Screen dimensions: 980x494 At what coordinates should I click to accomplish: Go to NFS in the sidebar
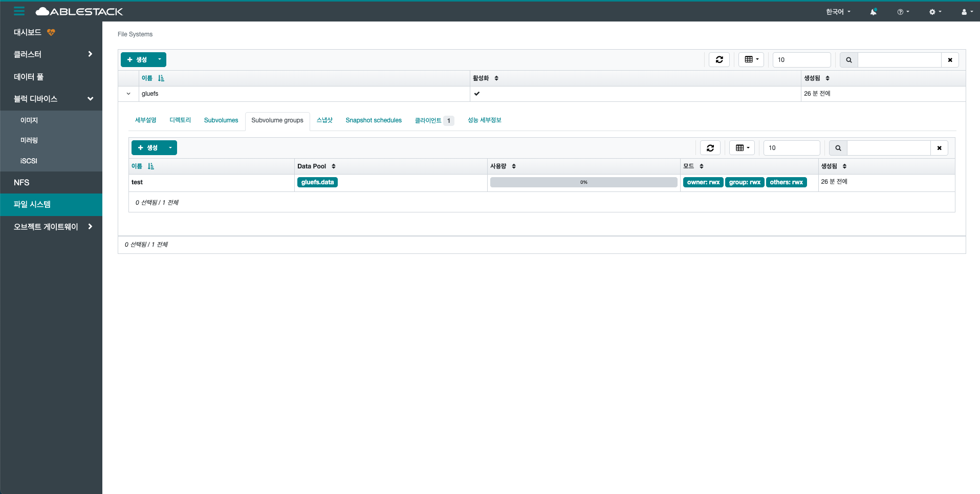pyautogui.click(x=21, y=183)
